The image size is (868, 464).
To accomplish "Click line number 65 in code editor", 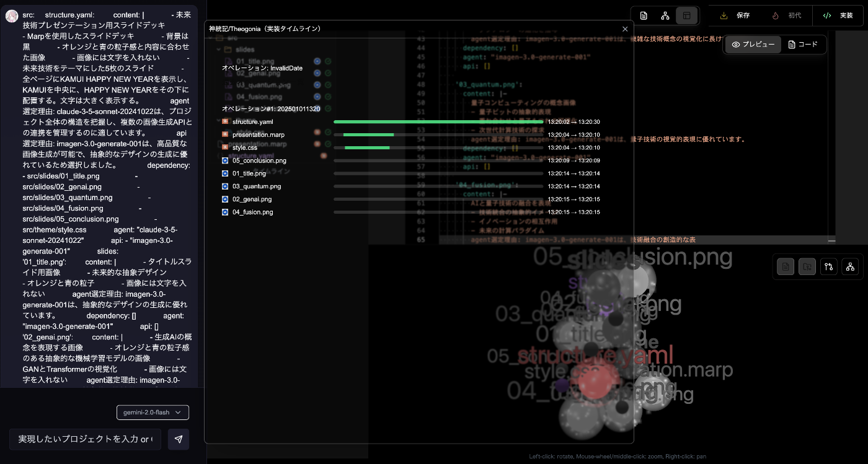I will pyautogui.click(x=420, y=240).
